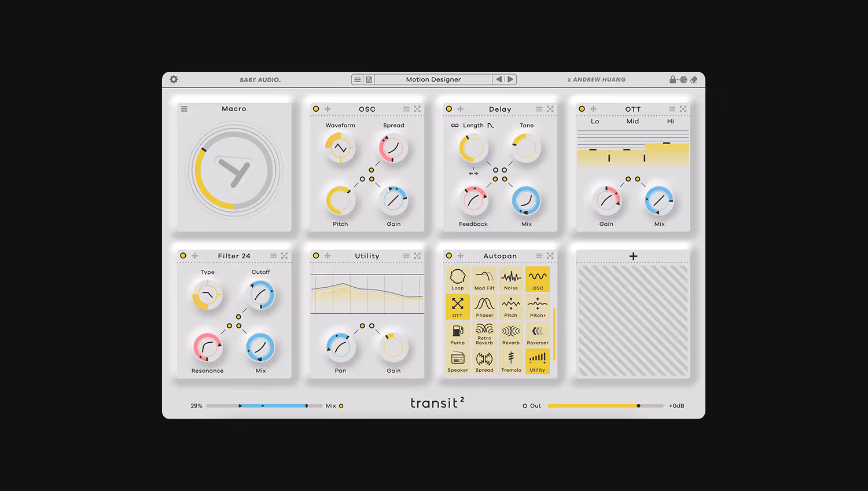Select the OTT effect tile

[x=458, y=306]
